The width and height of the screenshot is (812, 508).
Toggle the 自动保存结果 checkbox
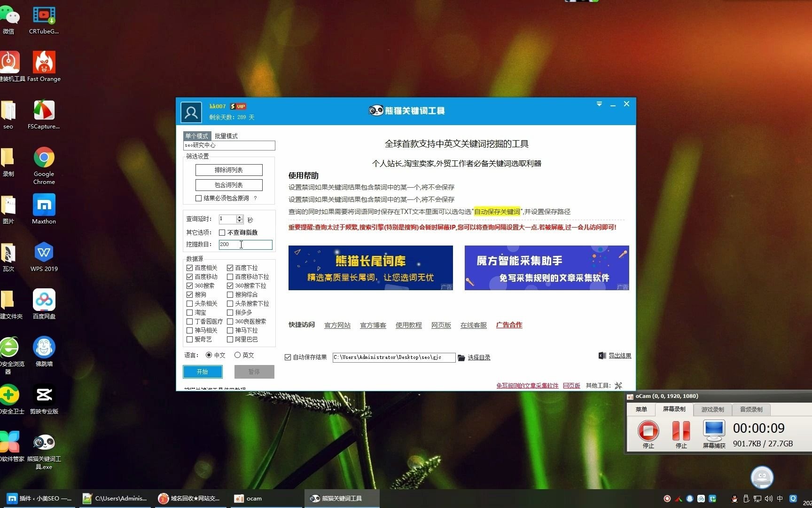288,357
